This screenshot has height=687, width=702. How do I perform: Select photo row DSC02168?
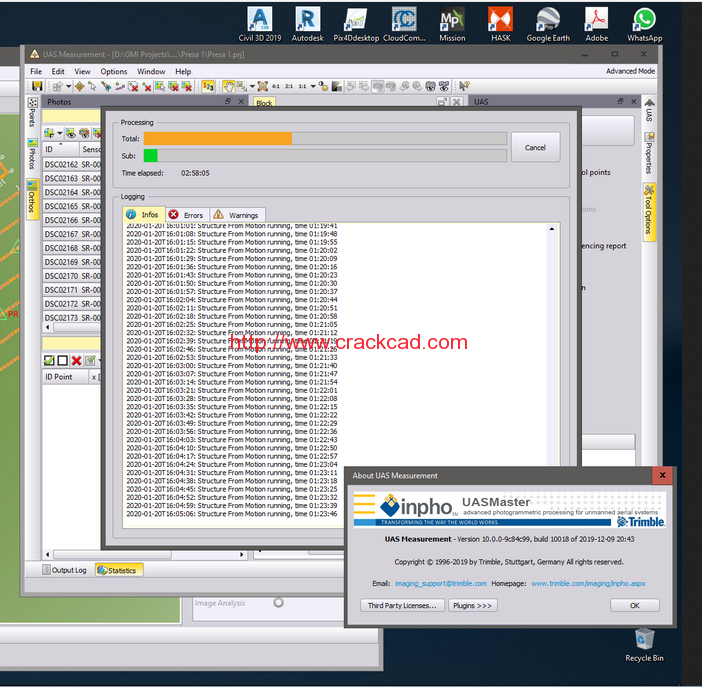72,248
